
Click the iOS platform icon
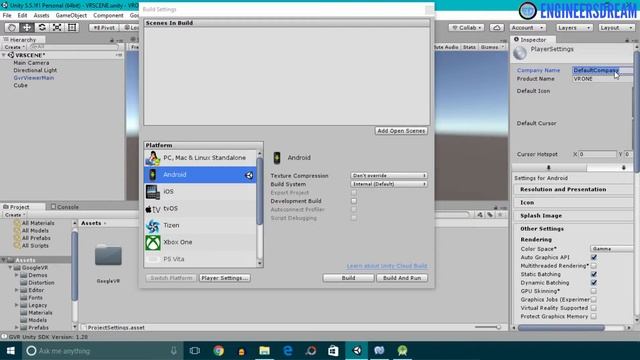tap(153, 191)
